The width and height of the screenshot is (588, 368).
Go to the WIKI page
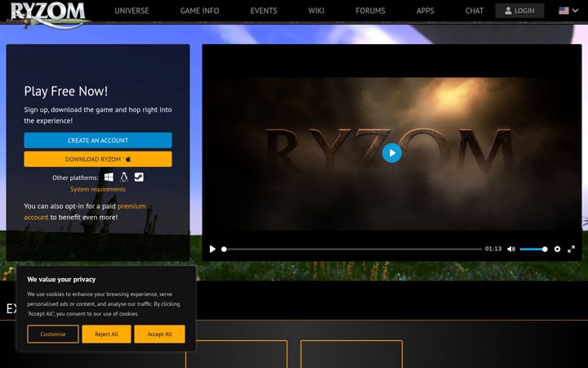click(x=316, y=11)
